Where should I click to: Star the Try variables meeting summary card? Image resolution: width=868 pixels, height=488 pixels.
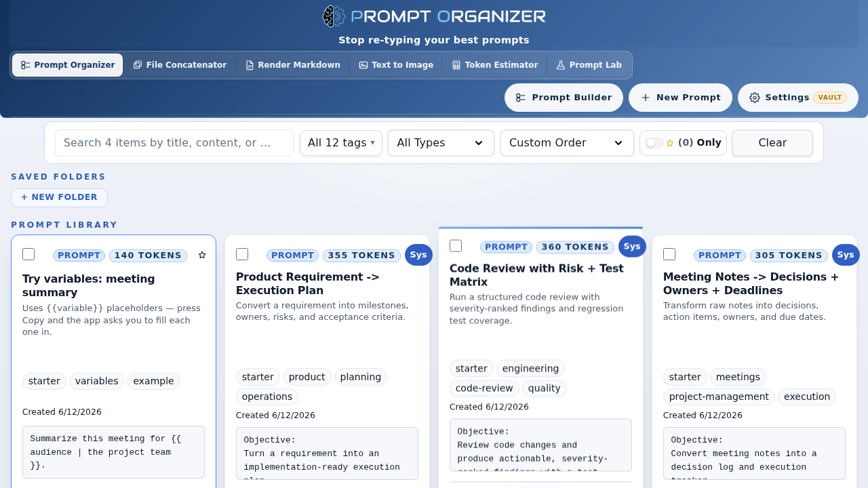point(202,255)
